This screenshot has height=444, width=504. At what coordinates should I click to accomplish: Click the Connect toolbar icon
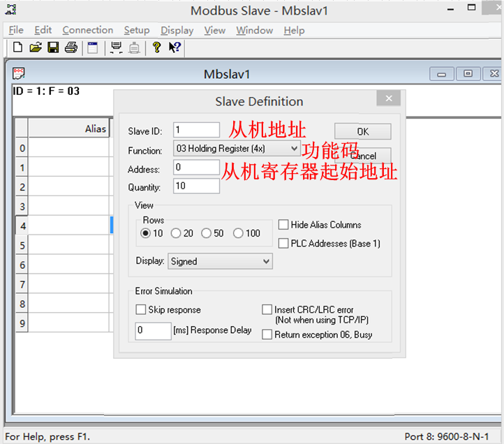pos(117,47)
